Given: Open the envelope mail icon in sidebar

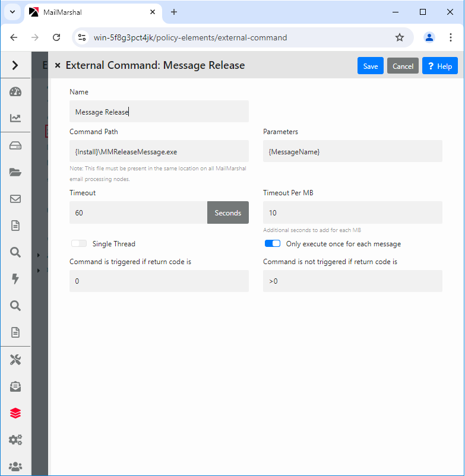Looking at the screenshot, I should 15,199.
